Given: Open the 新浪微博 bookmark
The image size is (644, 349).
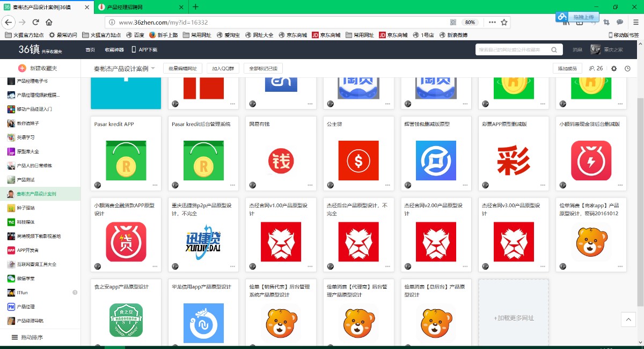Looking at the screenshot, I should point(453,35).
